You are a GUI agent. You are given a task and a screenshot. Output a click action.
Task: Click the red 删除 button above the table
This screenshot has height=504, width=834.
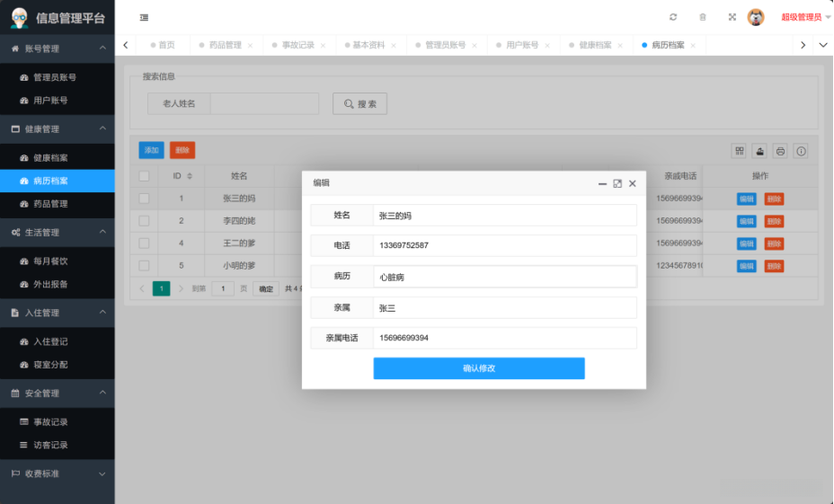pyautogui.click(x=182, y=150)
